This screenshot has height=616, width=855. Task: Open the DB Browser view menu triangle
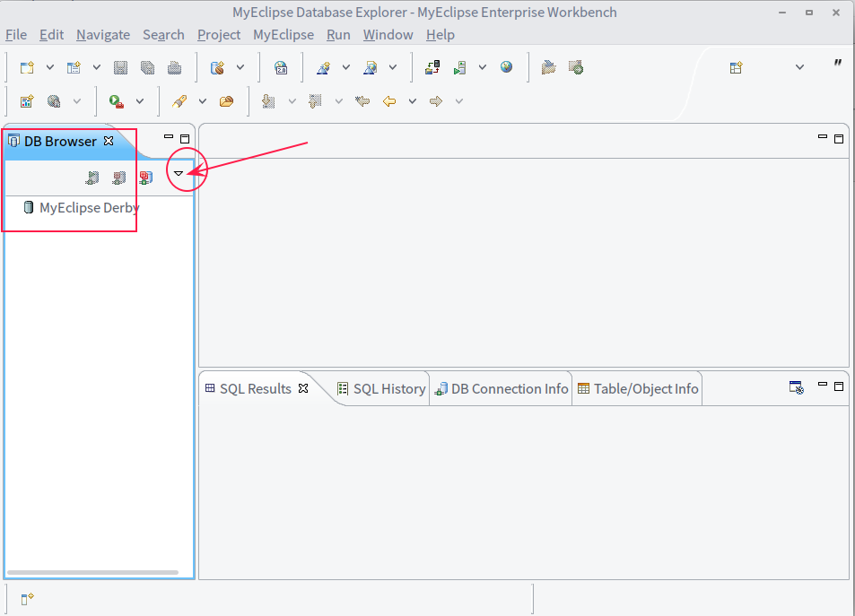click(x=179, y=173)
